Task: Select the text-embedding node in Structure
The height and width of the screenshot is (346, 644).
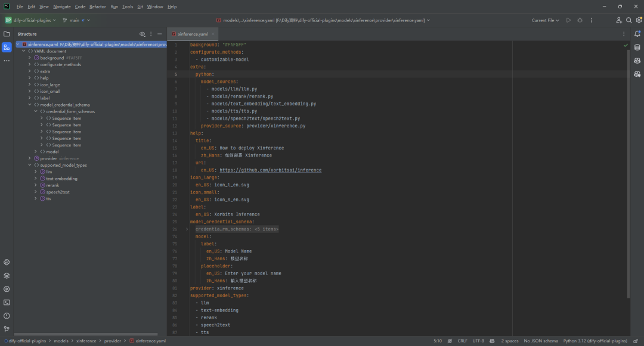Action: click(x=61, y=179)
